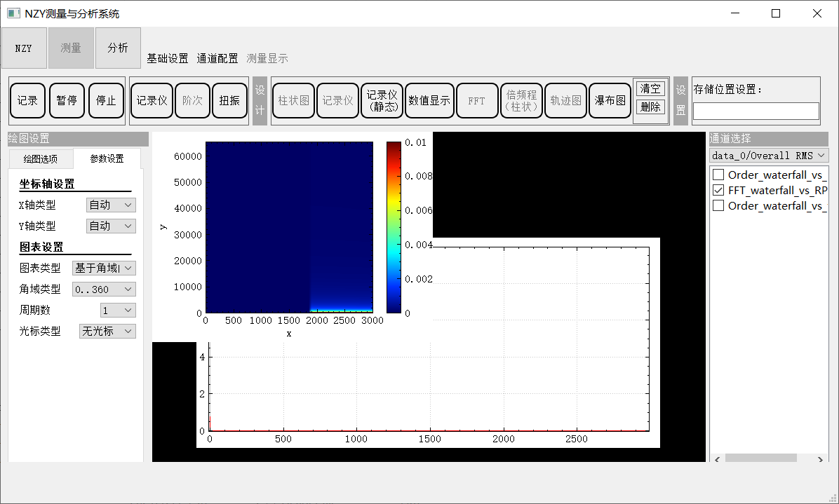The height and width of the screenshot is (504, 839).
Task: Add a 瀑布图 waterfall chart
Action: pyautogui.click(x=610, y=100)
